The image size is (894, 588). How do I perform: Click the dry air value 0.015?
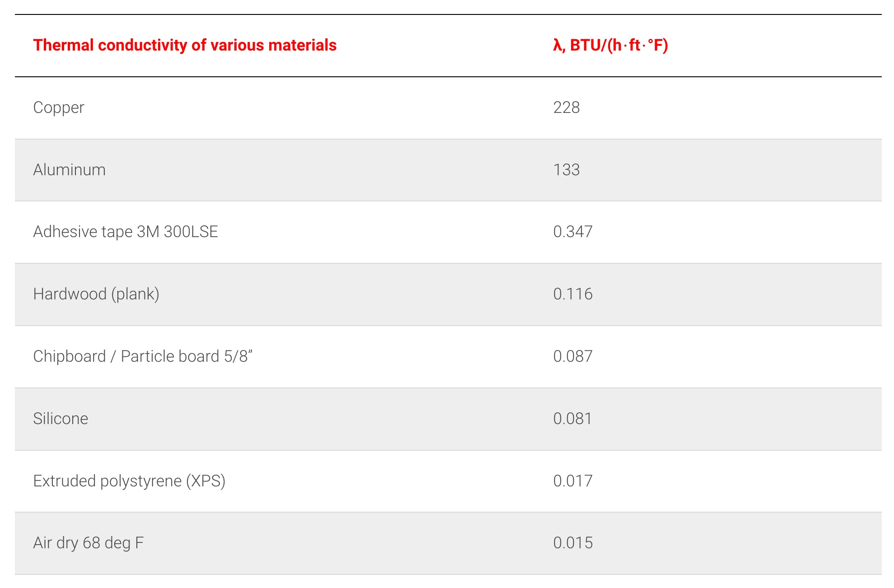pos(573,543)
